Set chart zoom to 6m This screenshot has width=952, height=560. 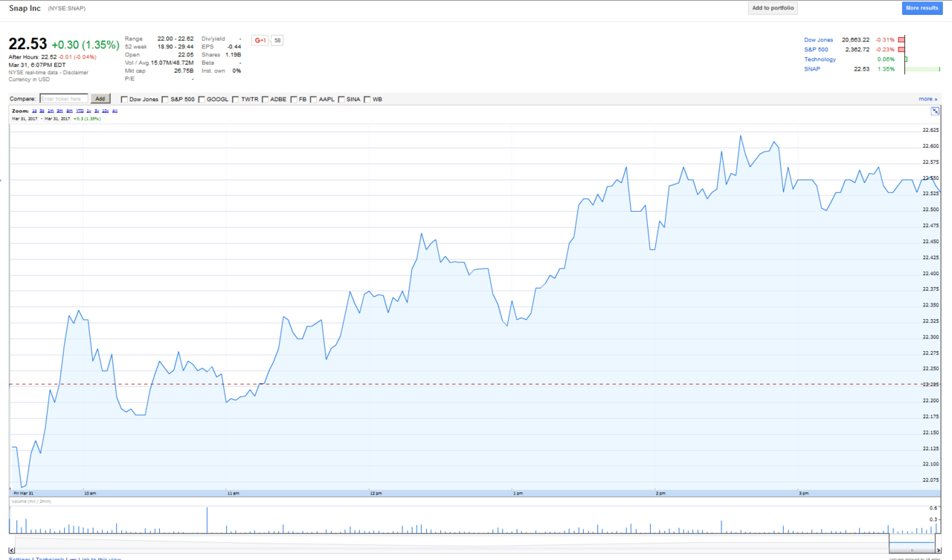pos(69,111)
